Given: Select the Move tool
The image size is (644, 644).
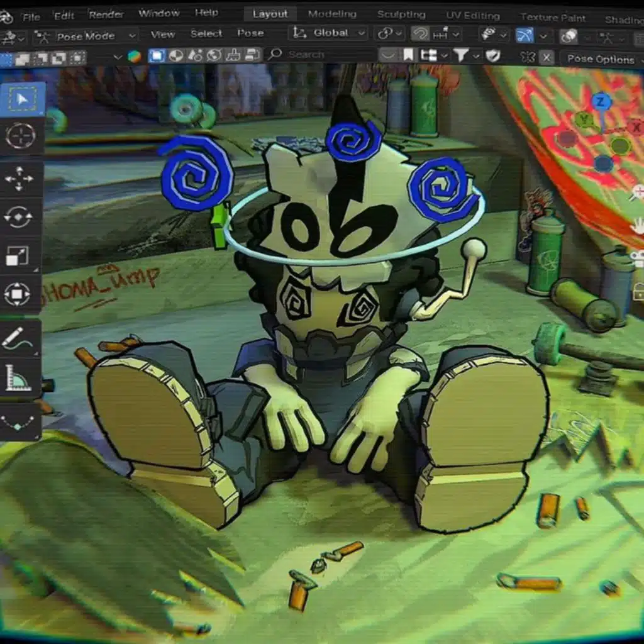Looking at the screenshot, I should click(x=19, y=179).
